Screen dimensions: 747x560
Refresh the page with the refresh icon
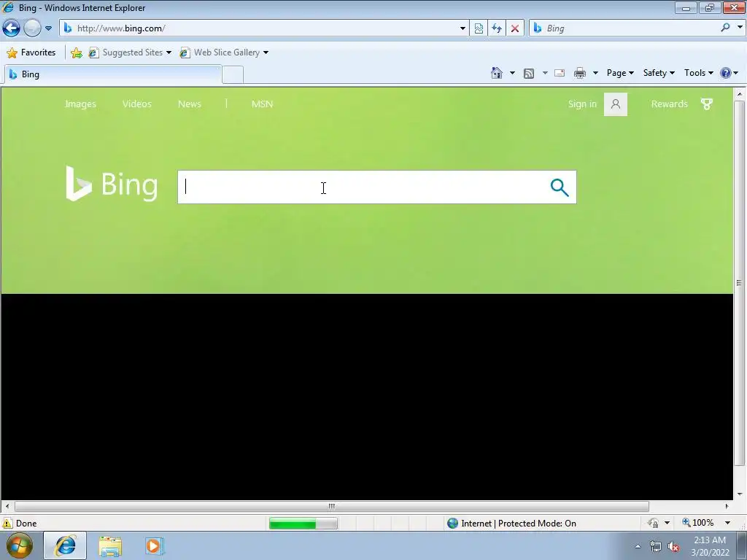pos(496,28)
